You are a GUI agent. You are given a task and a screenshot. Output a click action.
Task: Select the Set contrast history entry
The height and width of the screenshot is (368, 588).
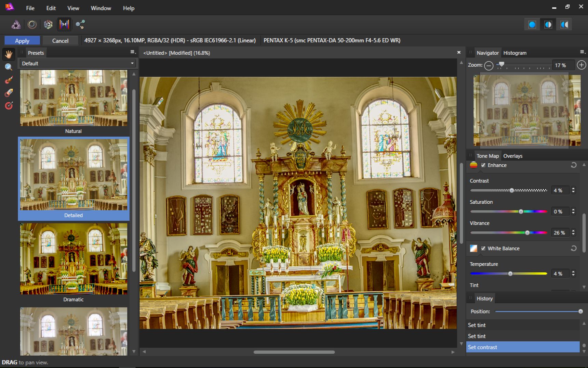pos(523,347)
